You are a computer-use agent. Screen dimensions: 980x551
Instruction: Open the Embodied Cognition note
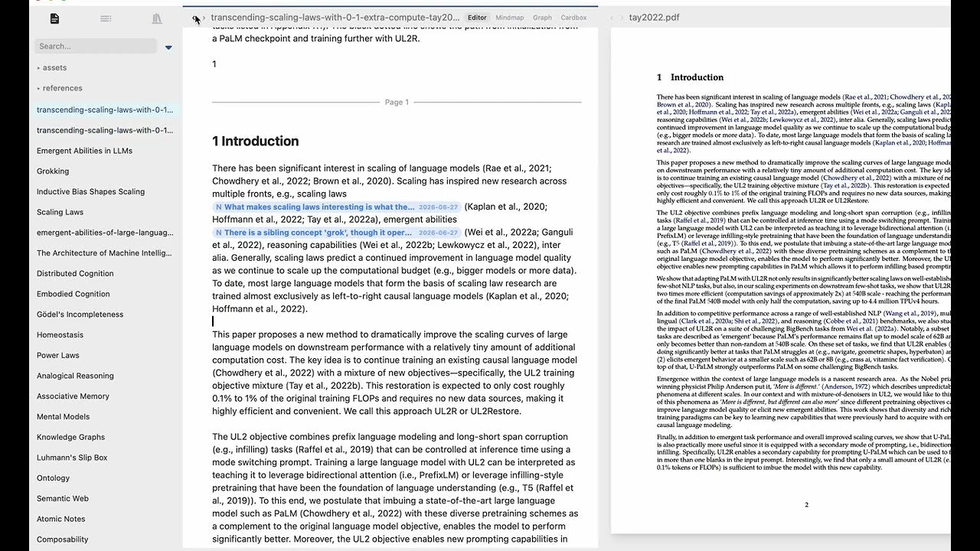(x=73, y=294)
